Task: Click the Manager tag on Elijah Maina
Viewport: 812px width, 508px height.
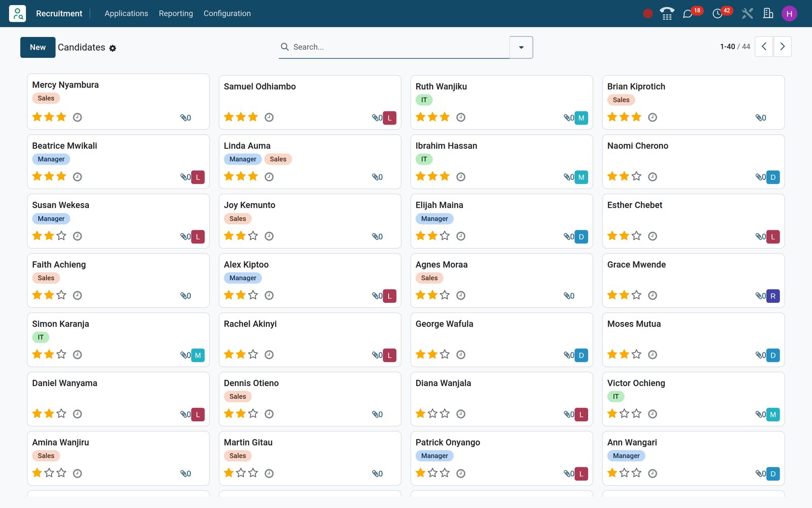Action: pos(434,218)
